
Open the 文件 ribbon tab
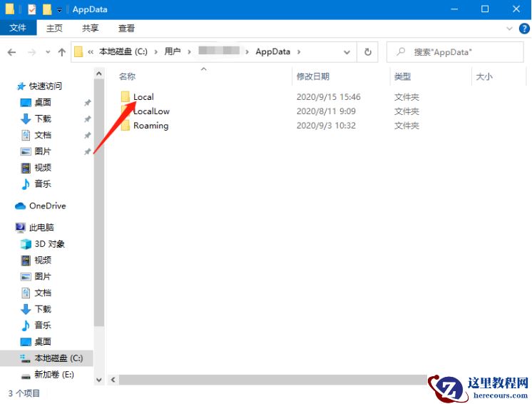click(18, 28)
